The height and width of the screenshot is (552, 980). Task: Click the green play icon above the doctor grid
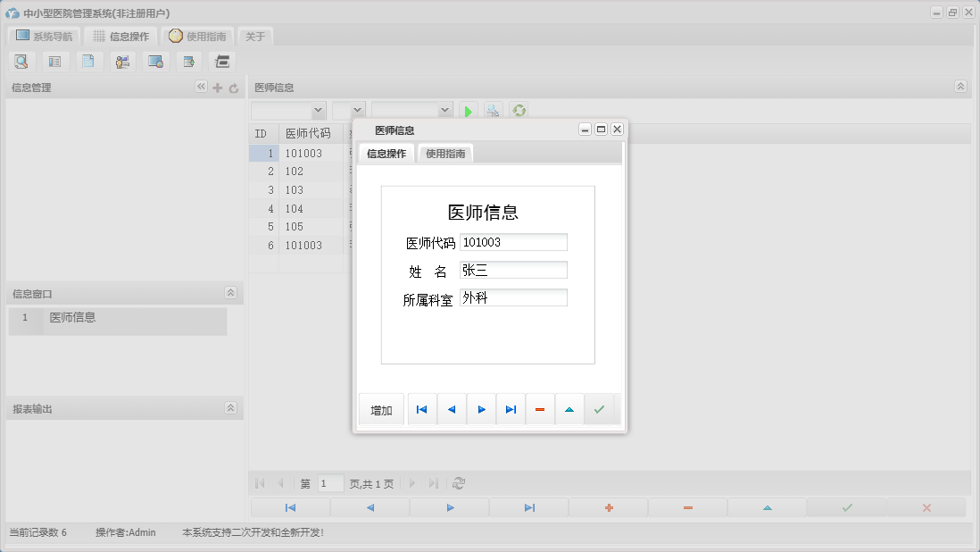click(x=469, y=110)
